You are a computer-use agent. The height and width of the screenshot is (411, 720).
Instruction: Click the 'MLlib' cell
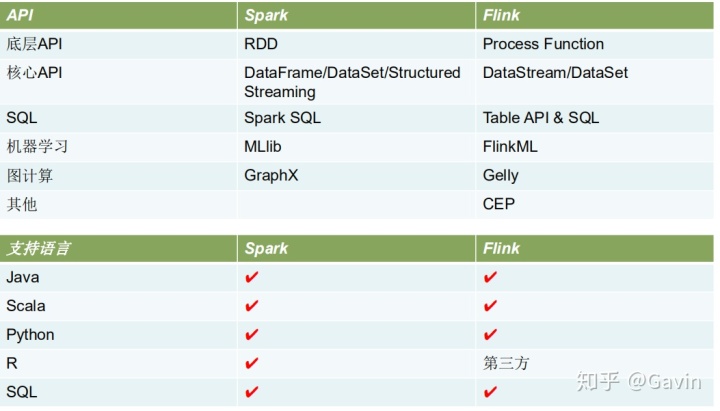(263, 147)
